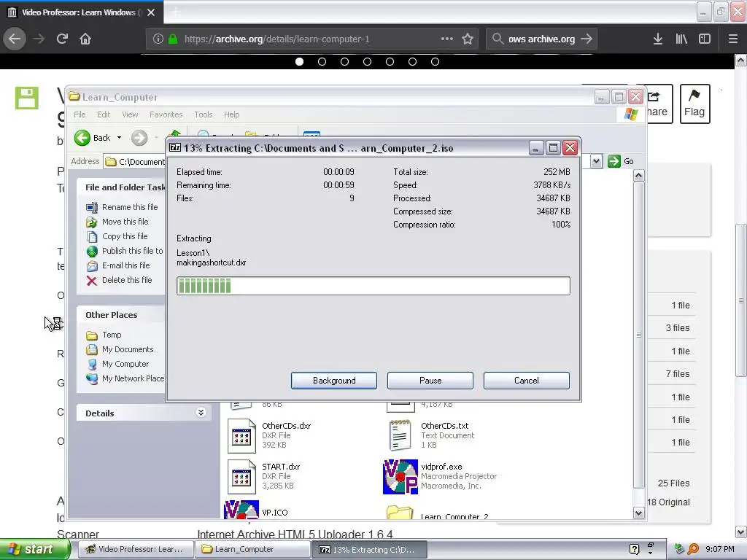Open Firefox downloads panel
747x560 pixels.
pyautogui.click(x=658, y=39)
